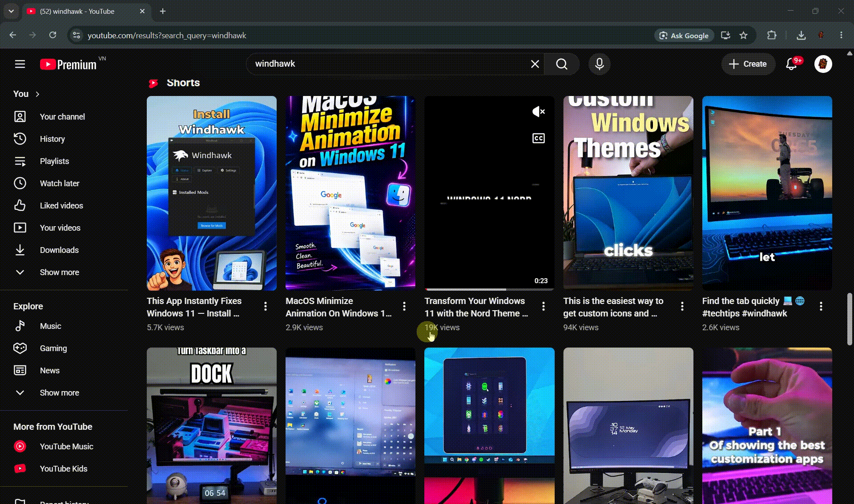Close the windhawk - YouTube tab
Screen dimensions: 854x504
coord(142,11)
